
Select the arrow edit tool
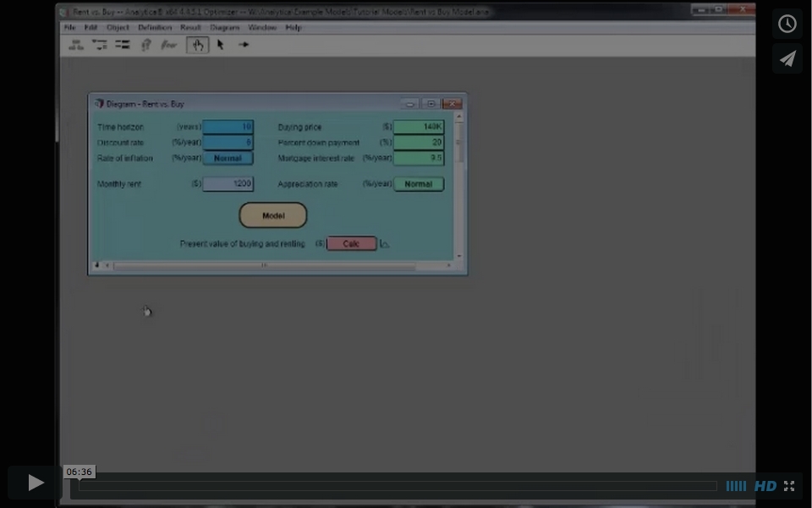220,45
